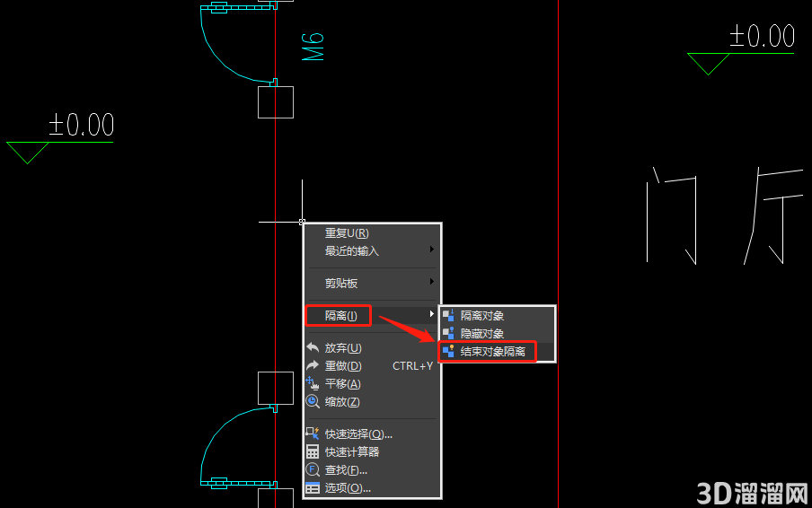Open 选项(O)... settings
Viewport: 812px width, 508px height.
click(372, 488)
